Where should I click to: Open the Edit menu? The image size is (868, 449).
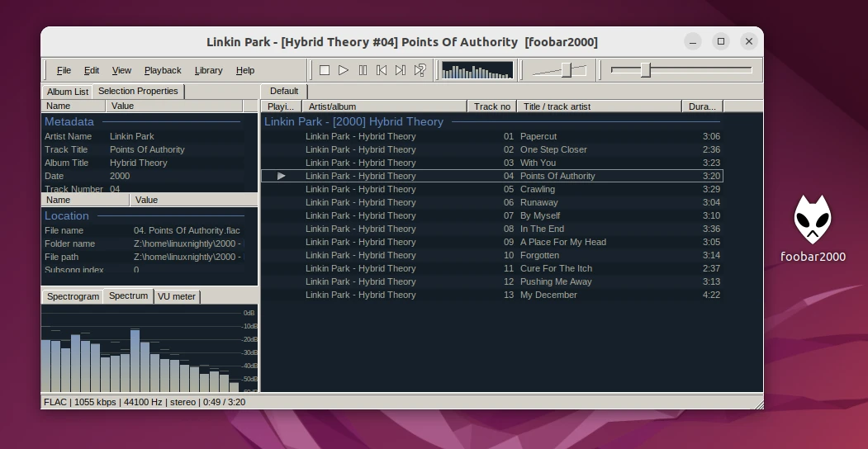92,70
